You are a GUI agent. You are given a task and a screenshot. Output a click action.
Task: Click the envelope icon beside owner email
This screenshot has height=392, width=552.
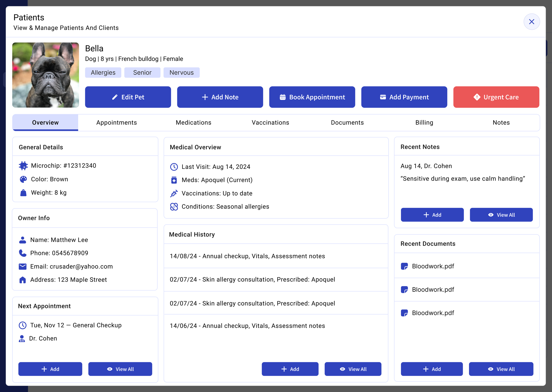(x=23, y=266)
